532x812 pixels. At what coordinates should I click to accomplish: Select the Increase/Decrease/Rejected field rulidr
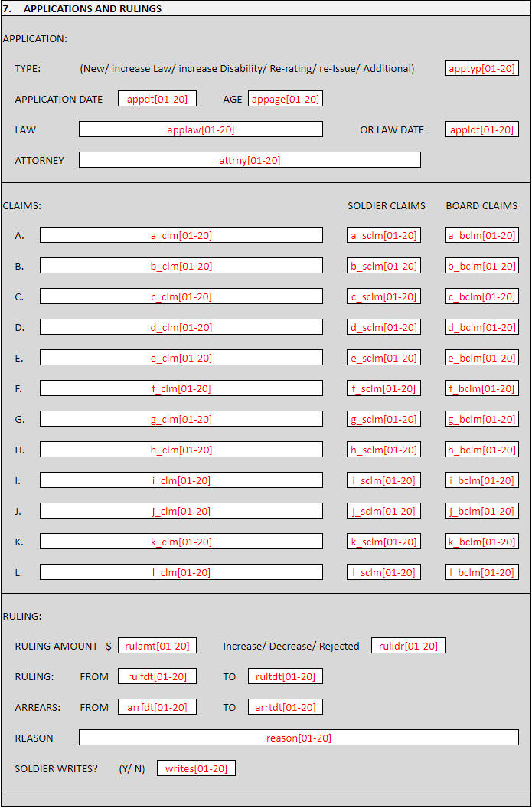click(408, 646)
